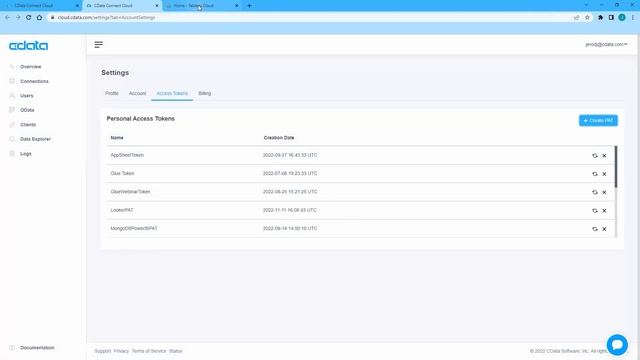Image resolution: width=640 pixels, height=360 pixels.
Task: Select the GlueWebinarToken name cell
Action: [130, 192]
